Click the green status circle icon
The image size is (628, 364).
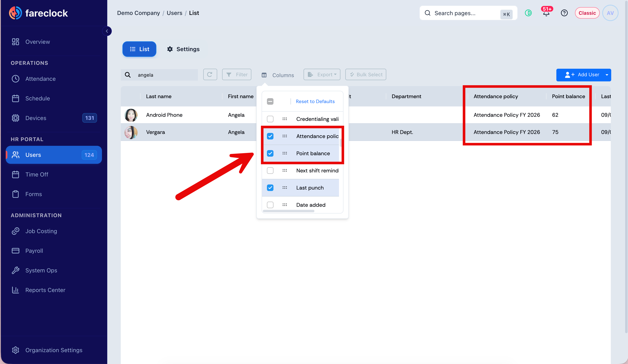click(x=528, y=13)
